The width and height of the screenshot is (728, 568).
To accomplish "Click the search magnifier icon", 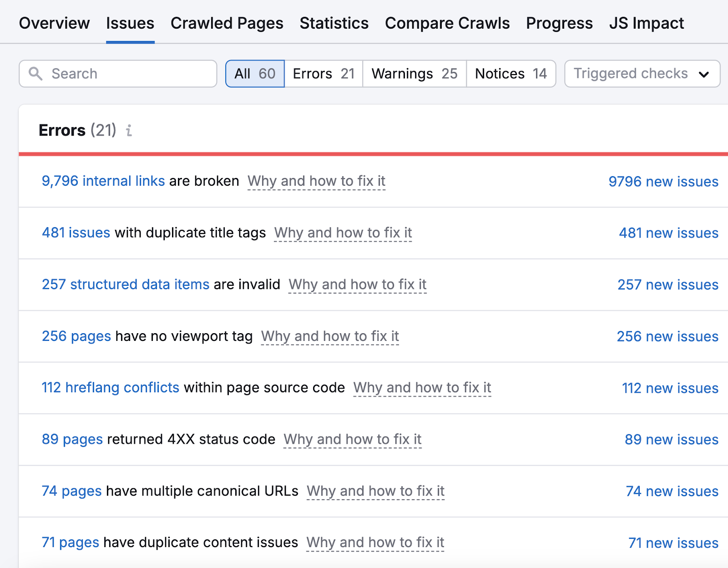I will pos(35,73).
